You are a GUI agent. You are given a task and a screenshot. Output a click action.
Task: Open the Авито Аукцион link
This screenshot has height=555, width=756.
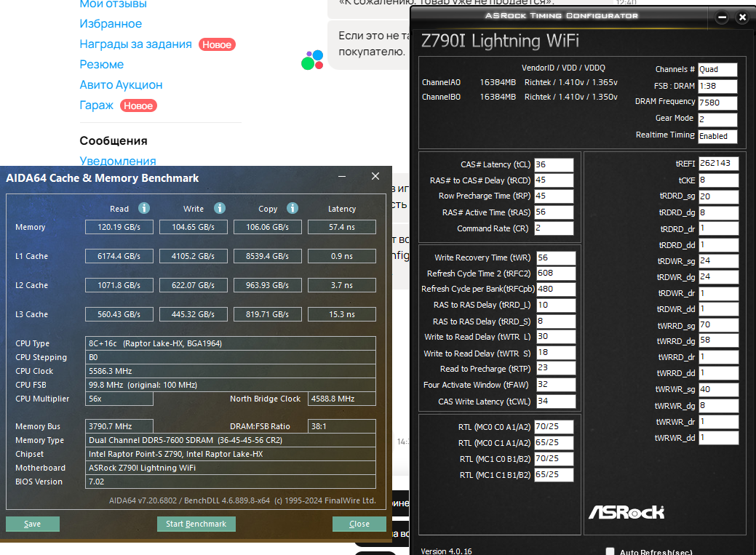(x=121, y=85)
